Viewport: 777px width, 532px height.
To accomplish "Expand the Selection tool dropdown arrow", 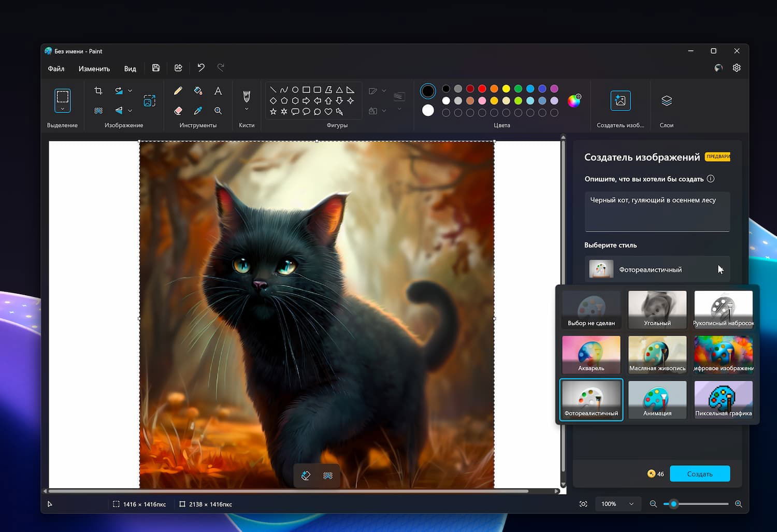I will click(63, 109).
